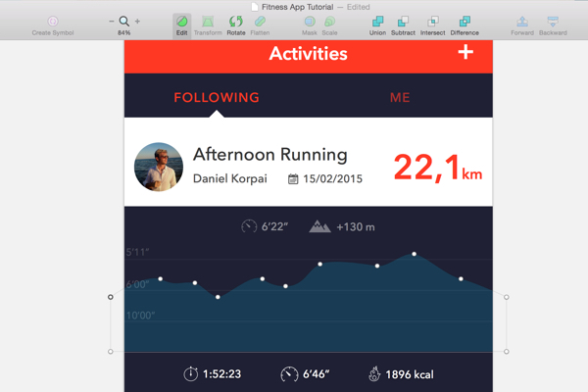
Task: Click the Daniel Korpai name text
Action: [x=230, y=178]
